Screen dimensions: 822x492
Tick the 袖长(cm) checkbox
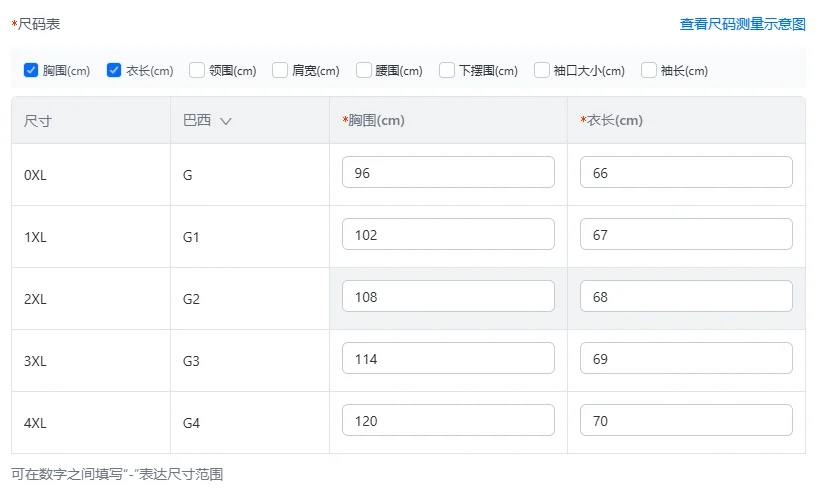[648, 70]
